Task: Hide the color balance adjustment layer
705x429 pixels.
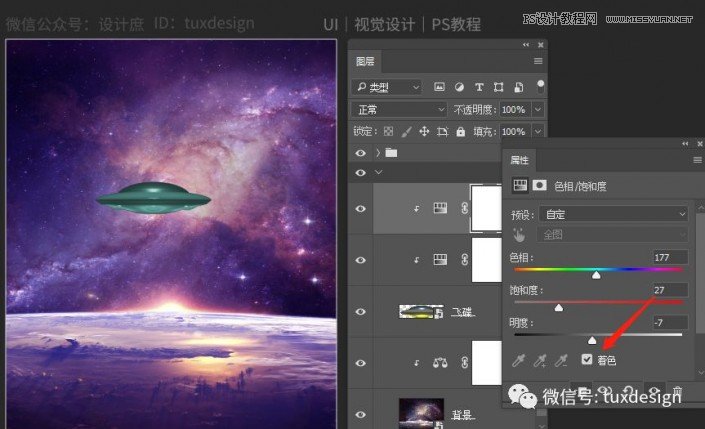Action: click(x=360, y=363)
